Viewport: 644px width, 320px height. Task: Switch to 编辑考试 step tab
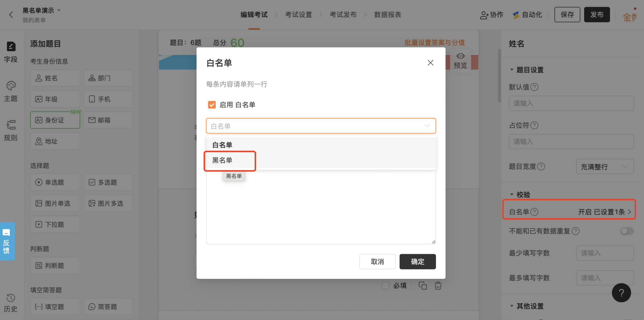(x=254, y=15)
